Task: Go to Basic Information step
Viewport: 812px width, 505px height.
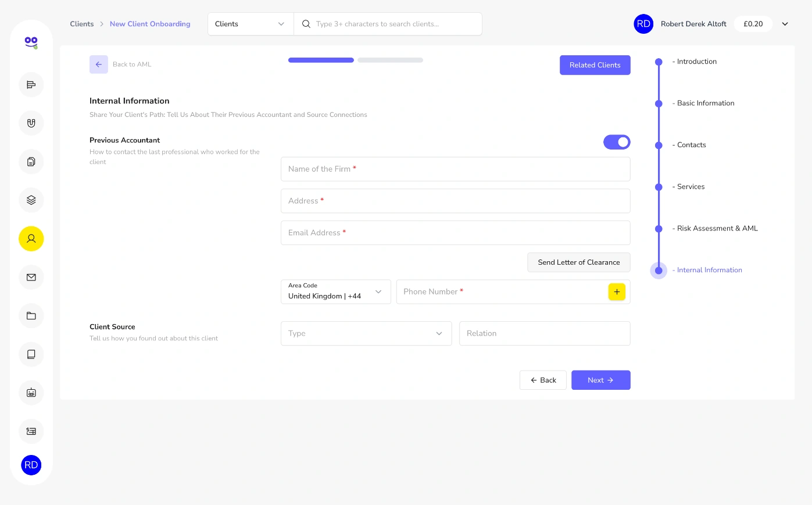Action: point(706,103)
